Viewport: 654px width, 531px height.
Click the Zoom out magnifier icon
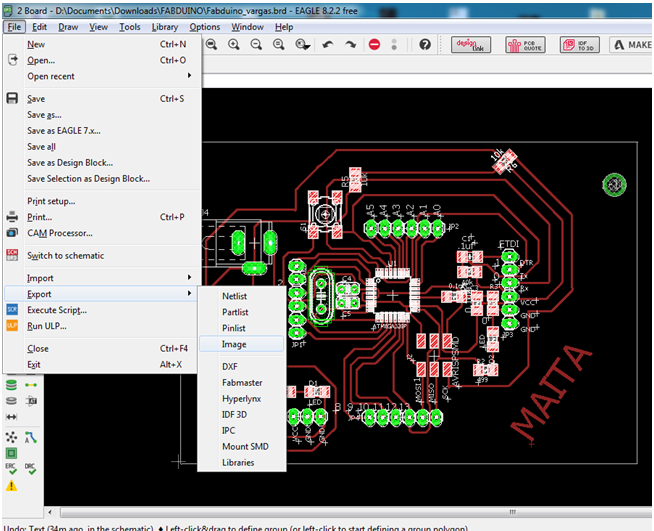(x=256, y=44)
